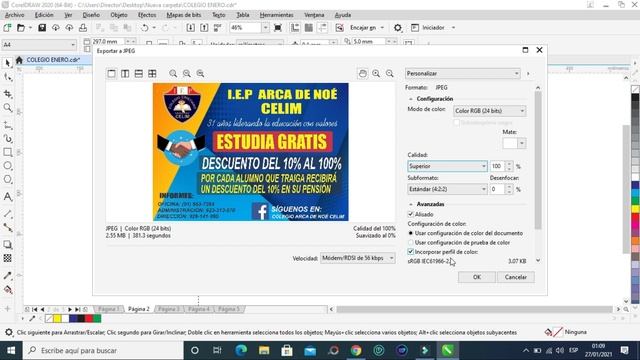Select the Pick tool in toolbox

[7, 63]
